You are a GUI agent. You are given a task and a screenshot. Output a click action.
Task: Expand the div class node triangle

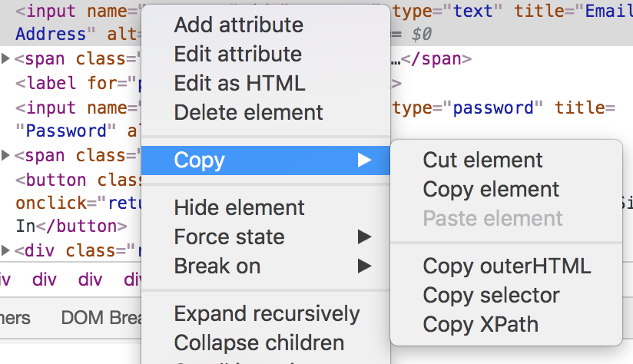coord(5,250)
